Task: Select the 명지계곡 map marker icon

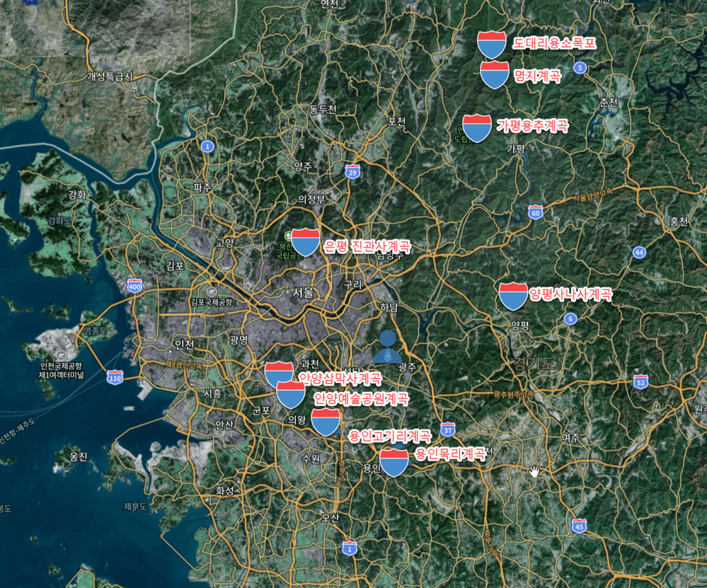Action: point(494,75)
